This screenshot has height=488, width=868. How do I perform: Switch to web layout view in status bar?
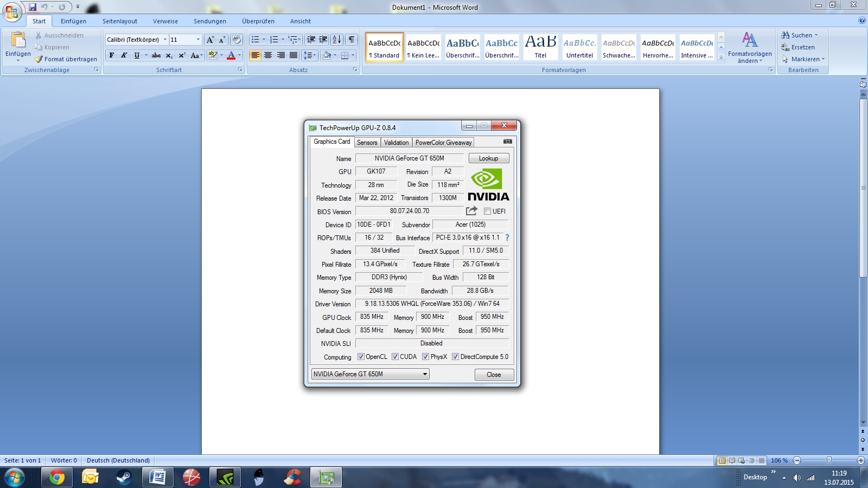[x=742, y=460]
